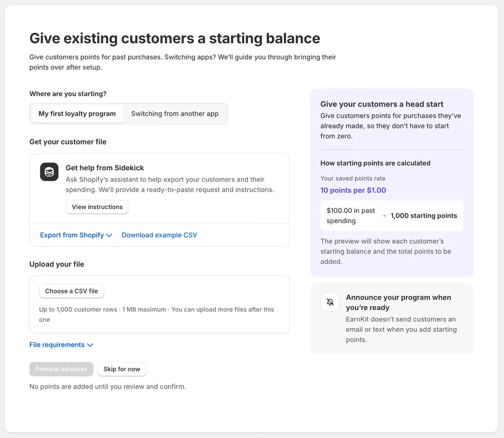Click the 10 points per $1.00 rate
504x438 pixels.
(x=353, y=190)
